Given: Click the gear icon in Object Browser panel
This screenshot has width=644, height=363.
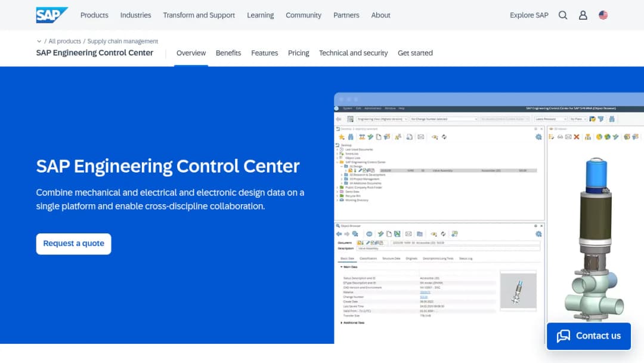Looking at the screenshot, I should point(538,234).
